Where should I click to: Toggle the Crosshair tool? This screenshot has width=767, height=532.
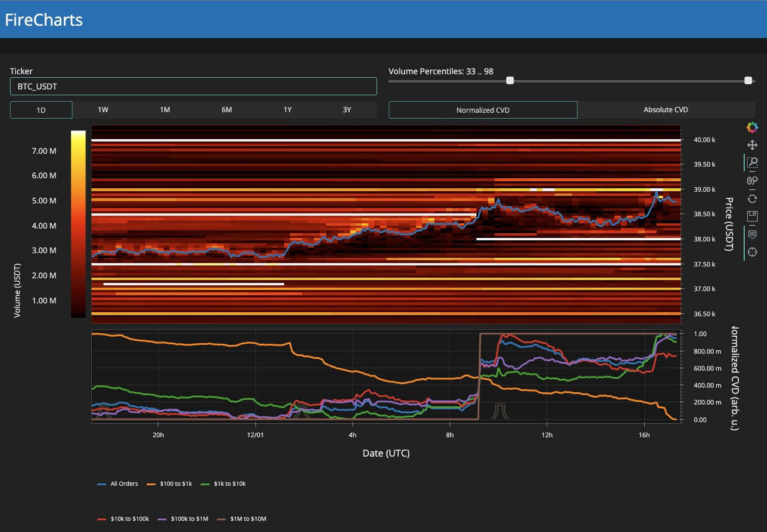tap(752, 252)
